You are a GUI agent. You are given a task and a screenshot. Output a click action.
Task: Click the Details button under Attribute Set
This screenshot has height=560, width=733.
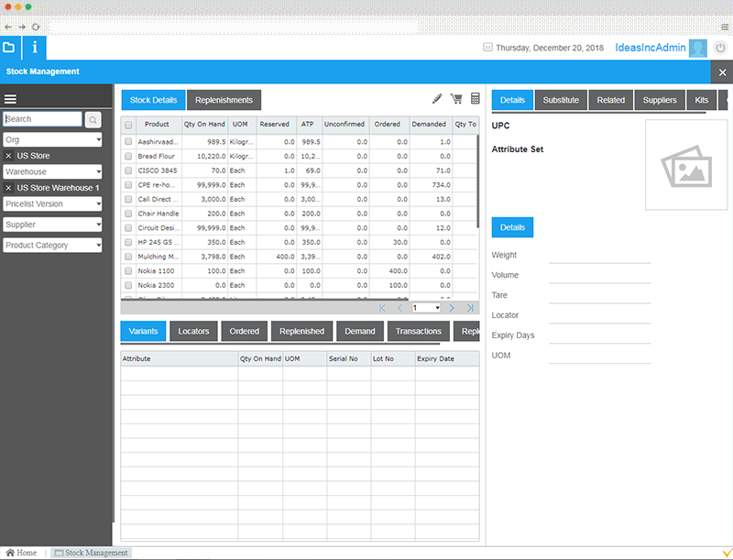coord(512,226)
